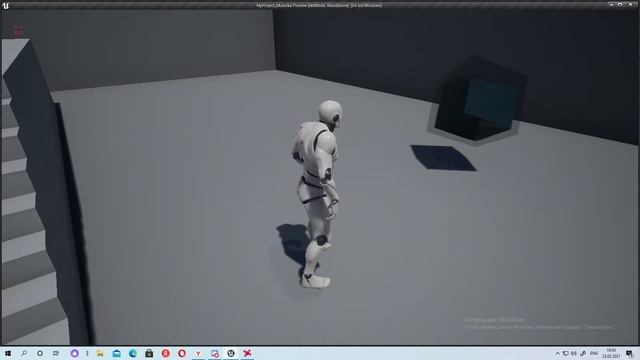The height and width of the screenshot is (360, 640).
Task: Open the Windows Start menu
Action: (8, 353)
